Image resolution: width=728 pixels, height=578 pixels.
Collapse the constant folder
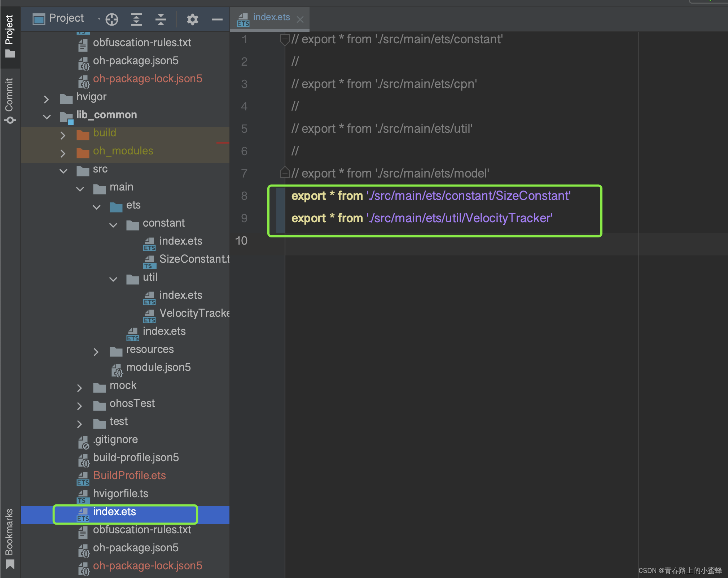[x=113, y=225]
